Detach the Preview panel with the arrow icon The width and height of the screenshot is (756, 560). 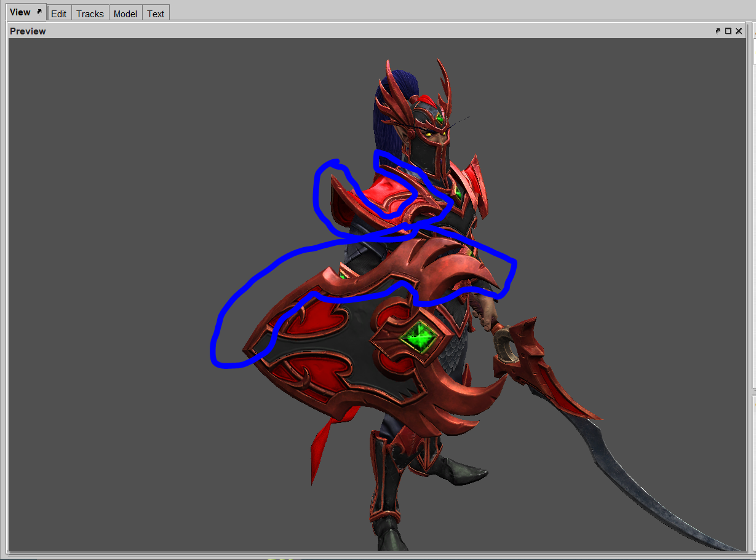click(x=718, y=31)
